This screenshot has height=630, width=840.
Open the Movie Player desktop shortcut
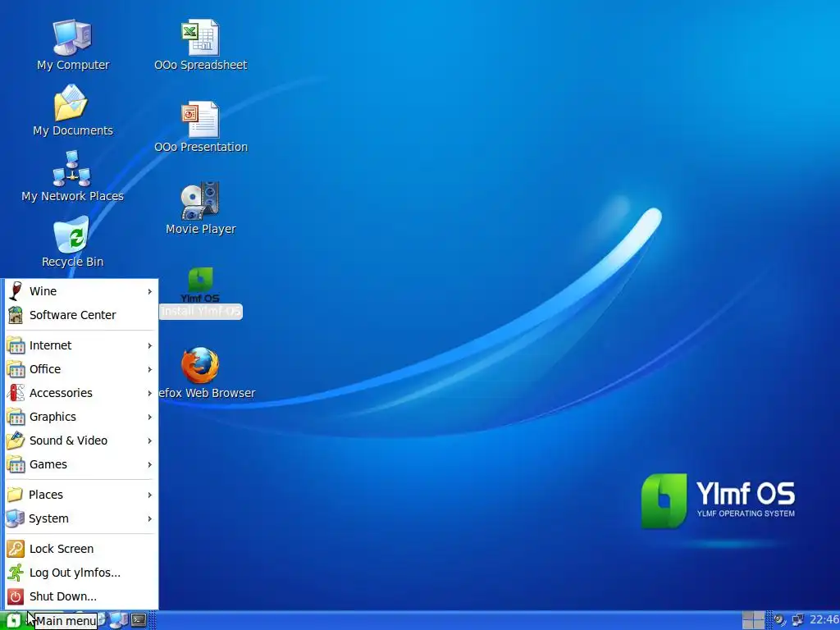pos(200,209)
